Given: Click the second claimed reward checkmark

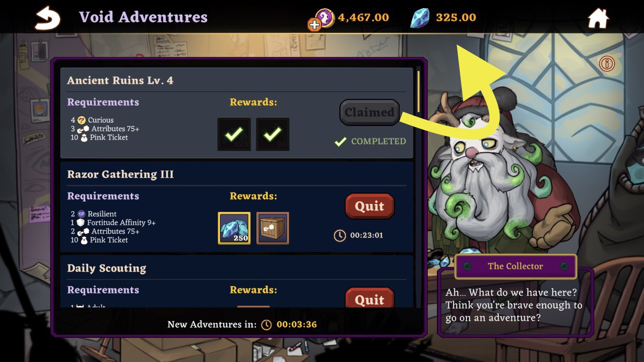Looking at the screenshot, I should tap(273, 134).
